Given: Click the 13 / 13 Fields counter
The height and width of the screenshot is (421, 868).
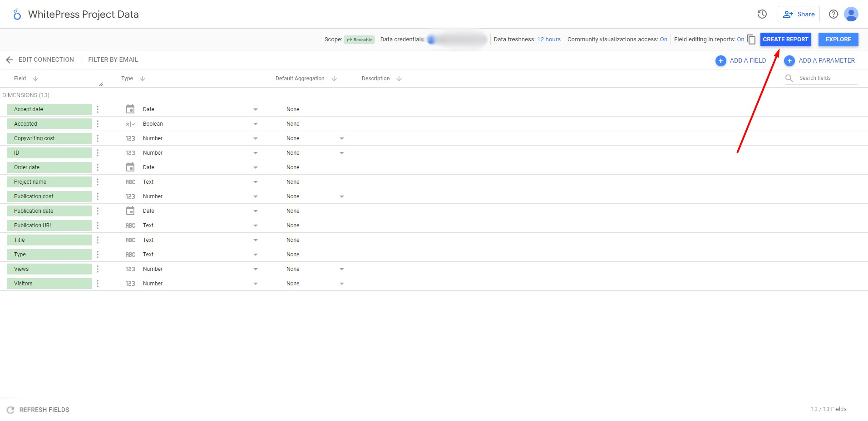Looking at the screenshot, I should (829, 409).
